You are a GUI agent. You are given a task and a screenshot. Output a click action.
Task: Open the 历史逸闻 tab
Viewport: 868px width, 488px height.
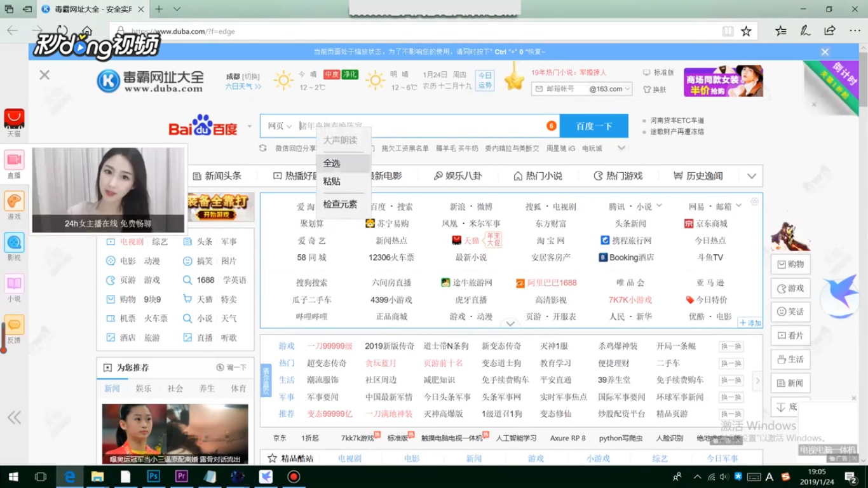698,176
